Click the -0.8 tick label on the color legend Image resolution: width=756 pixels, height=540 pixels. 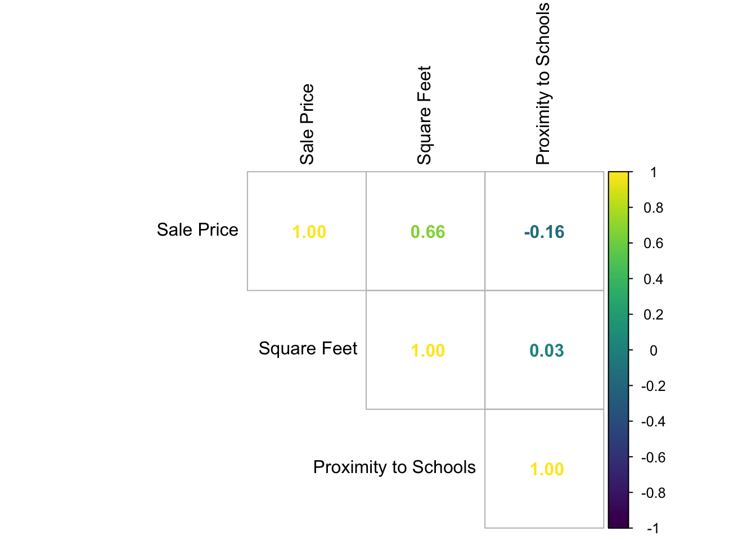(653, 493)
